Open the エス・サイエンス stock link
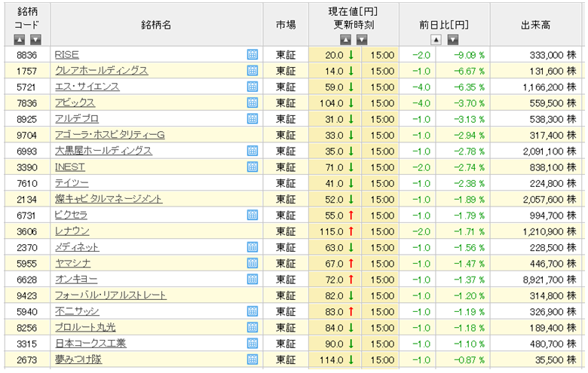 click(x=87, y=87)
